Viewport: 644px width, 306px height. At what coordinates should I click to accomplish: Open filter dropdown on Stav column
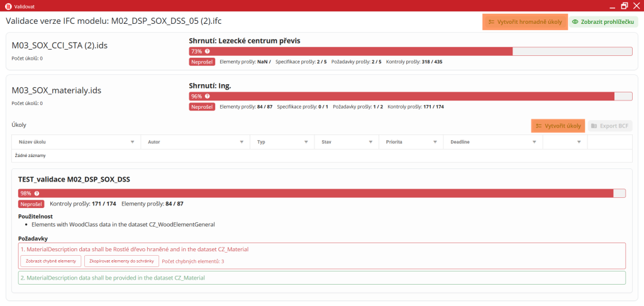pyautogui.click(x=370, y=142)
